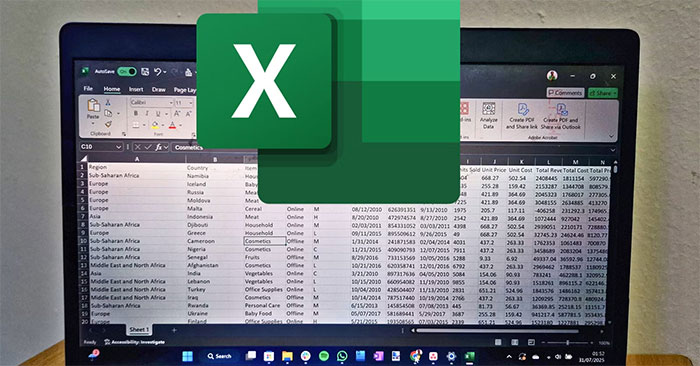Viewport: 700px width, 366px height.
Task: Open the Clipboard dialog launcher
Action: (x=124, y=133)
